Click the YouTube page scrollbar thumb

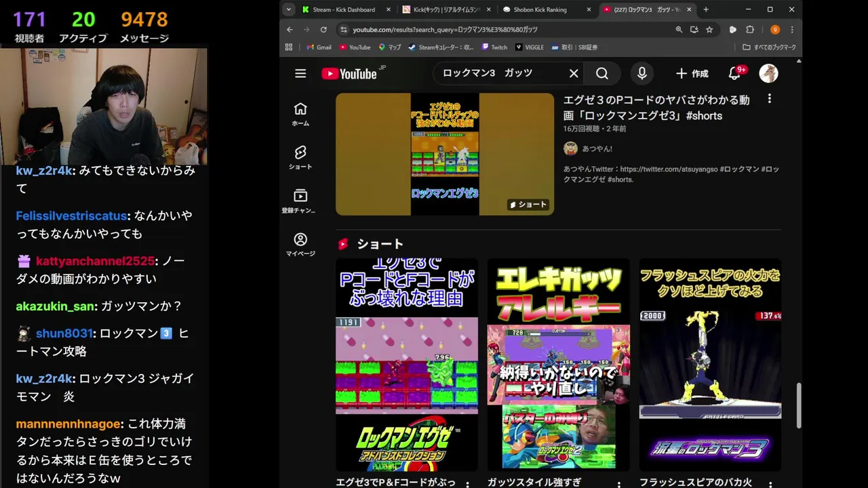tap(798, 405)
